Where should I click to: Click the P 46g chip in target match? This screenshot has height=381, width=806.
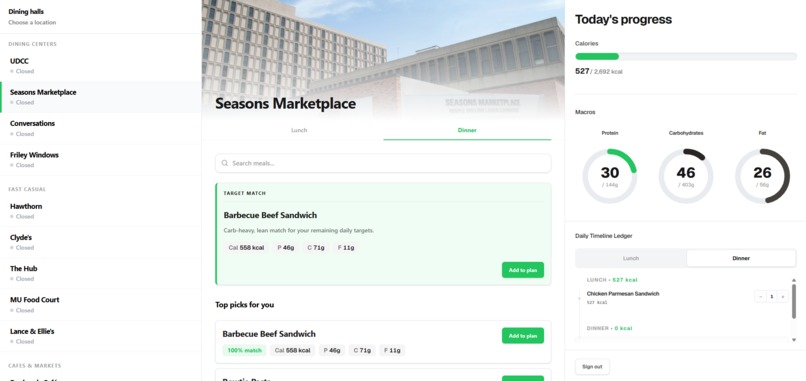pos(286,248)
